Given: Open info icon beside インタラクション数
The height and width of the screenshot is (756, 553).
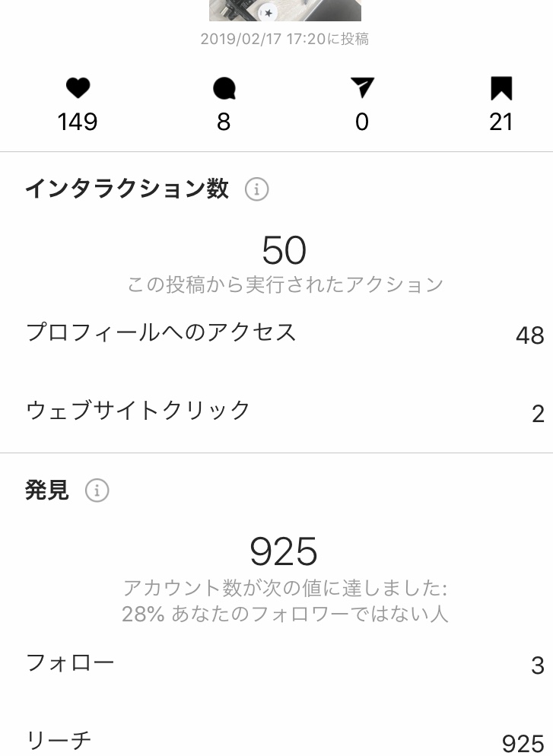Looking at the screenshot, I should click(256, 189).
